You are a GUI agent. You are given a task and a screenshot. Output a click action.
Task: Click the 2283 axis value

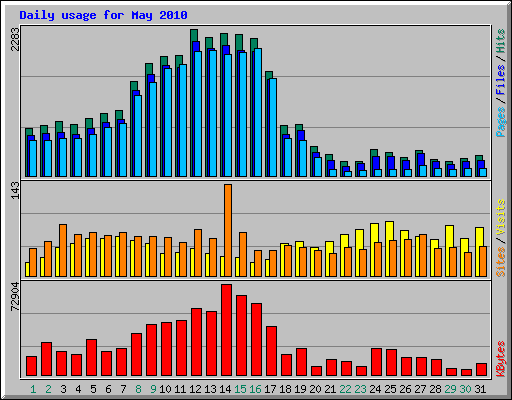15,39
